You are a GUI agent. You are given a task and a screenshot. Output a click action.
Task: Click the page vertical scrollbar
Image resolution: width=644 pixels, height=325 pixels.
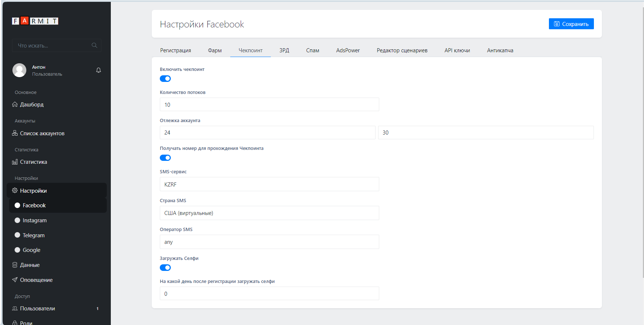click(x=643, y=146)
